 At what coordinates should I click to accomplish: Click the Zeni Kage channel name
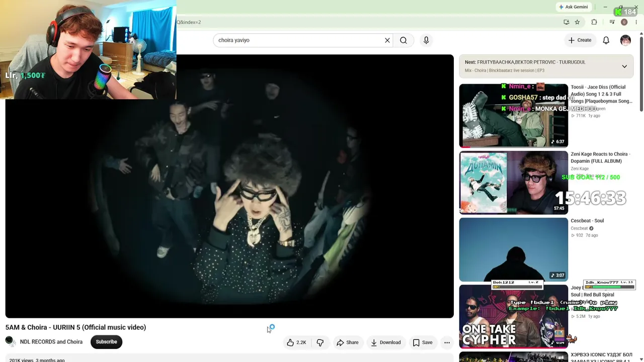(x=580, y=169)
